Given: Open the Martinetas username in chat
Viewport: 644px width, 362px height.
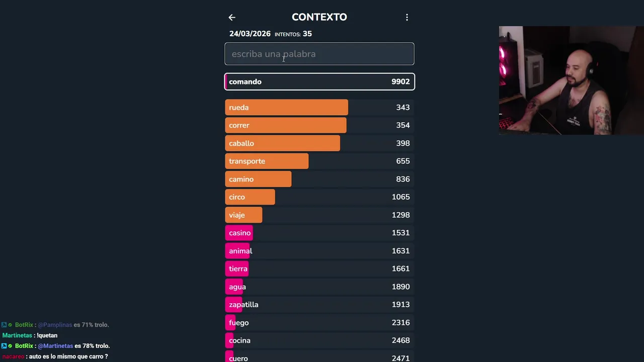Looking at the screenshot, I should pos(17,335).
